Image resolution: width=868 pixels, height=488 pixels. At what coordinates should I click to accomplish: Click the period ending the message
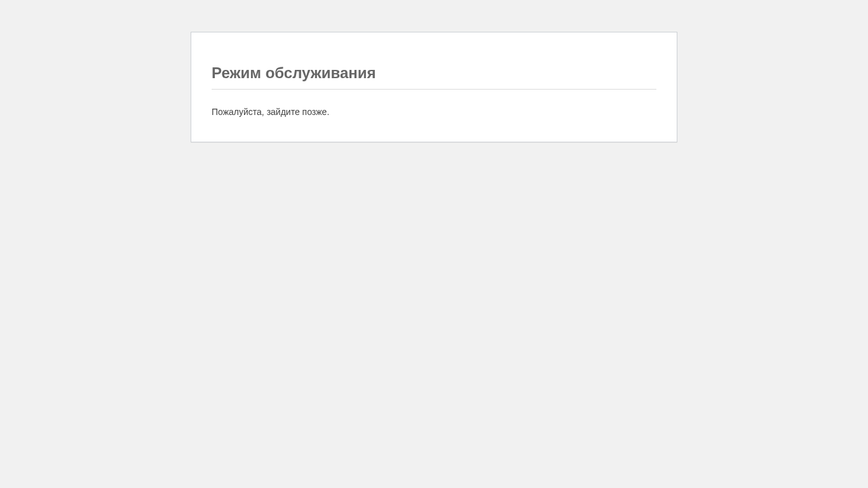pyautogui.click(x=328, y=114)
